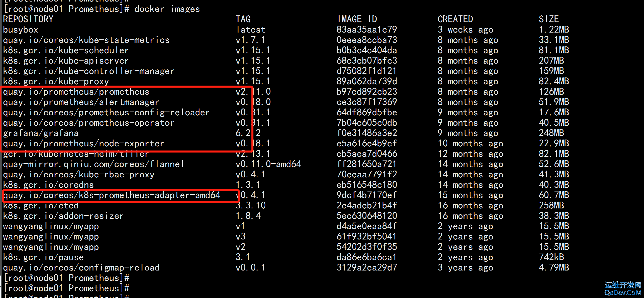
Task: Click quay.io/prometheus/node-exporter repository text
Action: click(84, 144)
